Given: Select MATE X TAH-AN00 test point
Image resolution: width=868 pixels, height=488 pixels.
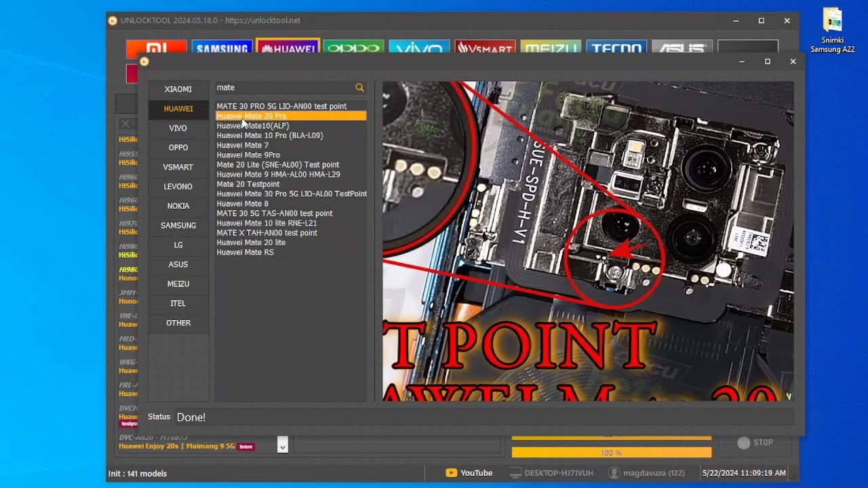Looking at the screenshot, I should point(291,232).
